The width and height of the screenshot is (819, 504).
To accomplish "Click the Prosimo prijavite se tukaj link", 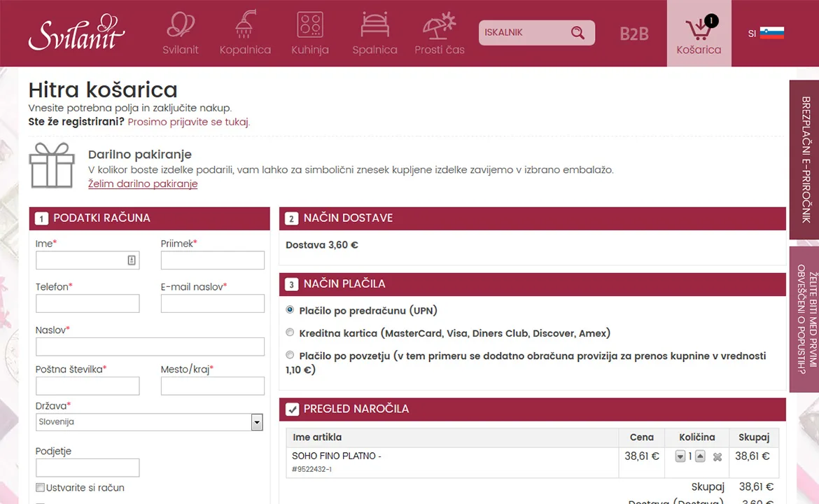I will [x=188, y=122].
